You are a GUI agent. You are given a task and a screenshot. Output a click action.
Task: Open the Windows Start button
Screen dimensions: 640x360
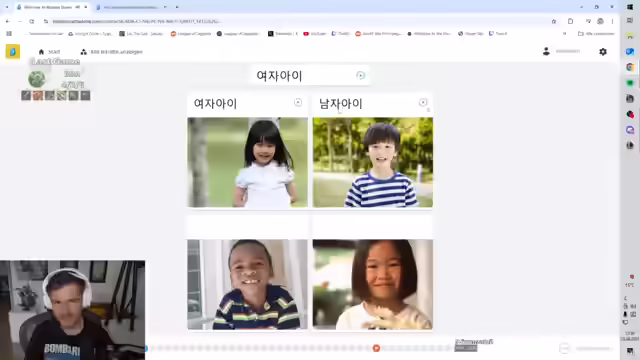pyautogui.click(x=630, y=7)
